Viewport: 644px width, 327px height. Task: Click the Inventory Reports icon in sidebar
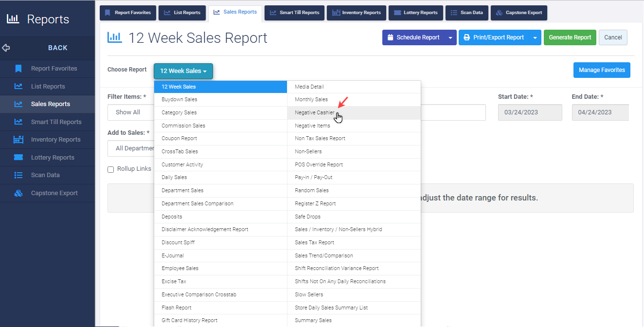point(18,140)
